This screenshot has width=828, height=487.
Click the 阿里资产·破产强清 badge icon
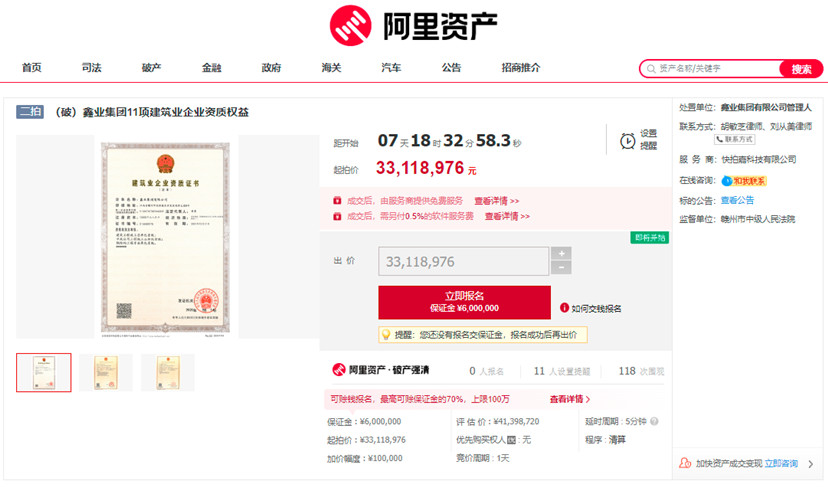pos(338,370)
